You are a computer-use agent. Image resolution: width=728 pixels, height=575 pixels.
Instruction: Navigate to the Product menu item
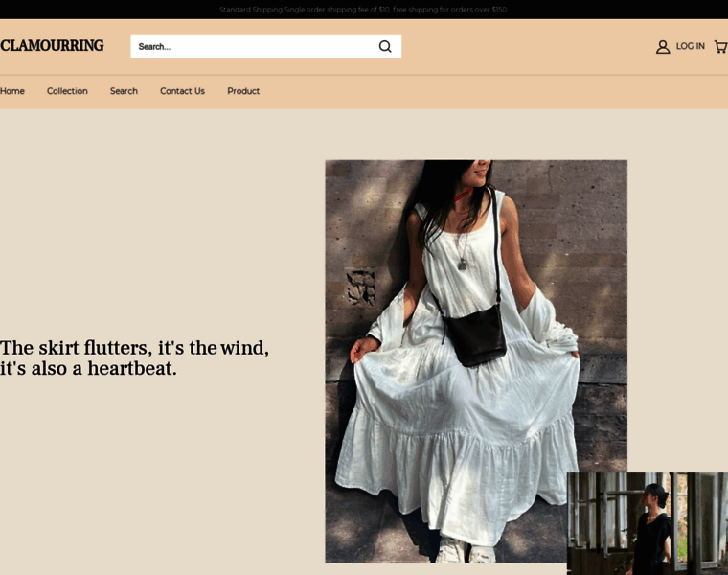tap(243, 91)
